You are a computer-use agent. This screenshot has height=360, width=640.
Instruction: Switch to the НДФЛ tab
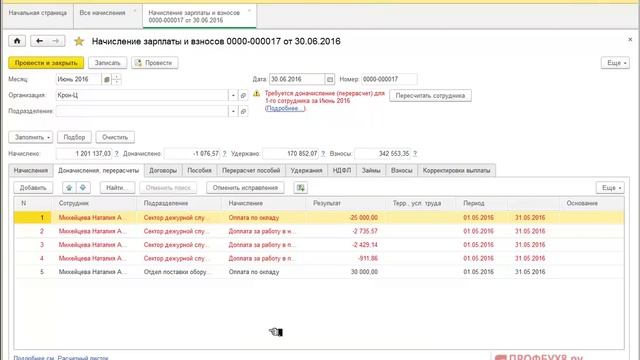tap(342, 170)
